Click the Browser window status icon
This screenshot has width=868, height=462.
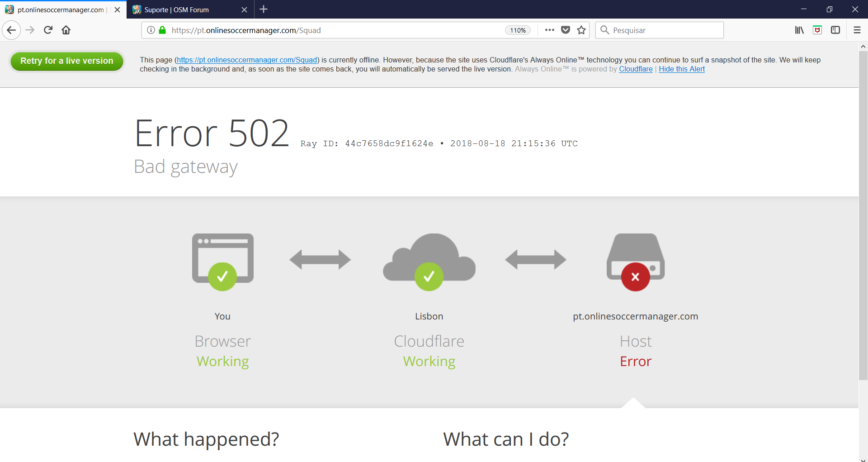coord(223,262)
